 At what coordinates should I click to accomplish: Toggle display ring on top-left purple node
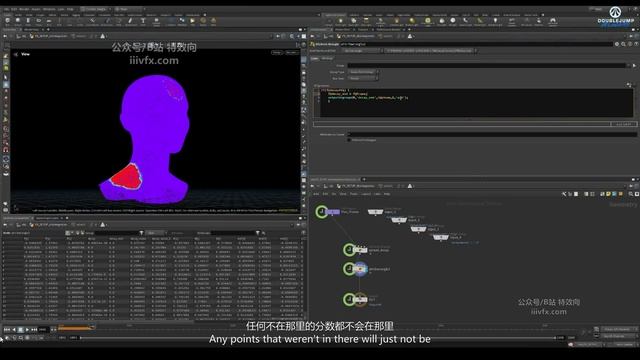pyautogui.click(x=322, y=211)
